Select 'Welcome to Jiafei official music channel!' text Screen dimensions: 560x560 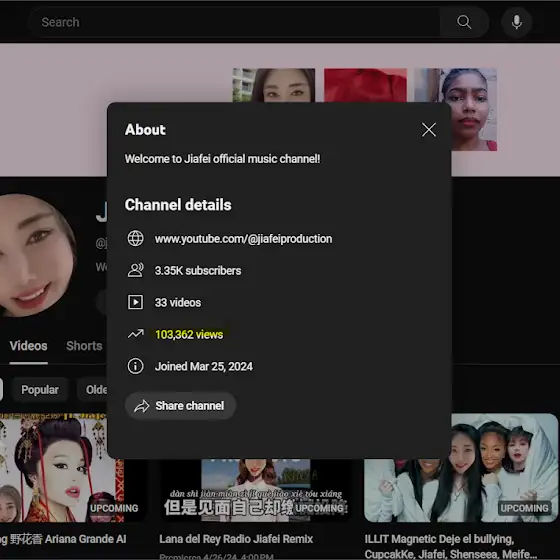point(222,159)
